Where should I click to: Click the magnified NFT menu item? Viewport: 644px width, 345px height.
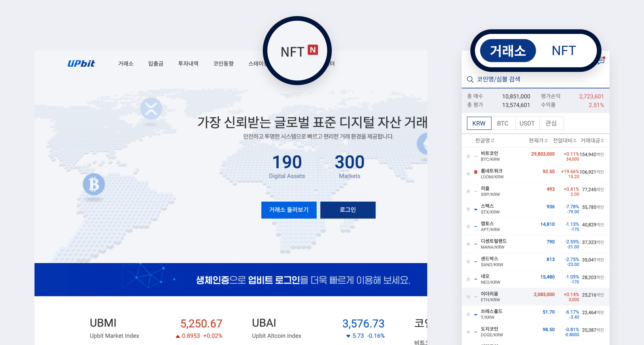pos(292,52)
